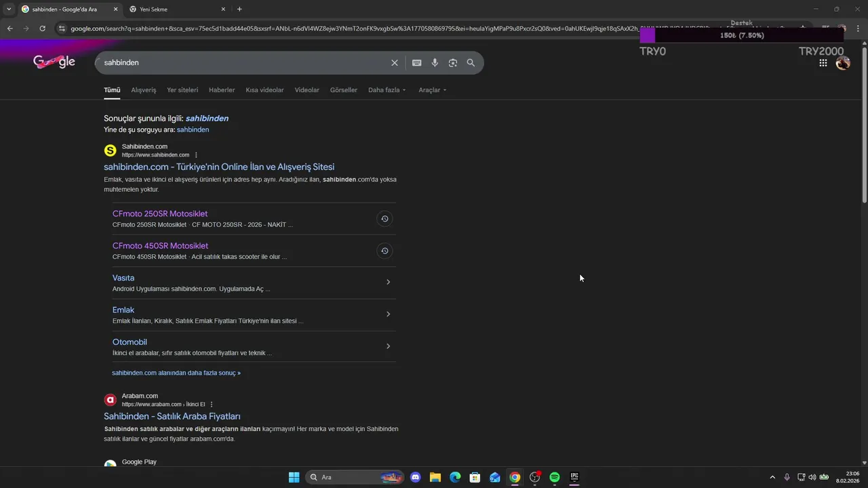This screenshot has width=868, height=488.
Task: Click the history icon beside CFmoto 450SR
Action: click(384, 251)
